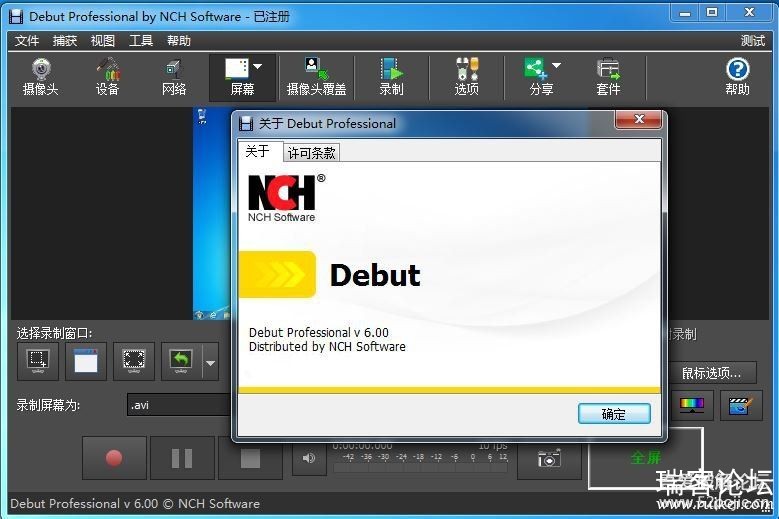The width and height of the screenshot is (779, 519).
Task: Choose the full screen selection icon
Action: coord(134,361)
